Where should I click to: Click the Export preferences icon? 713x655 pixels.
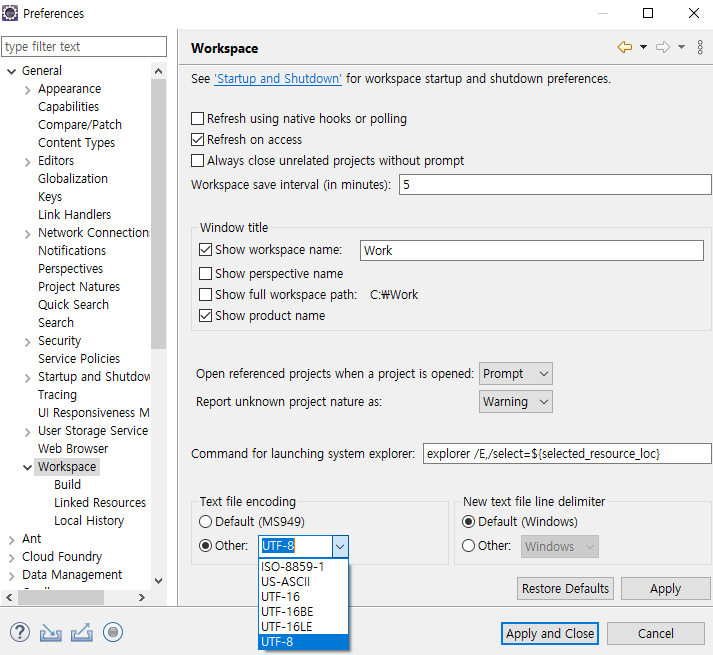point(82,632)
